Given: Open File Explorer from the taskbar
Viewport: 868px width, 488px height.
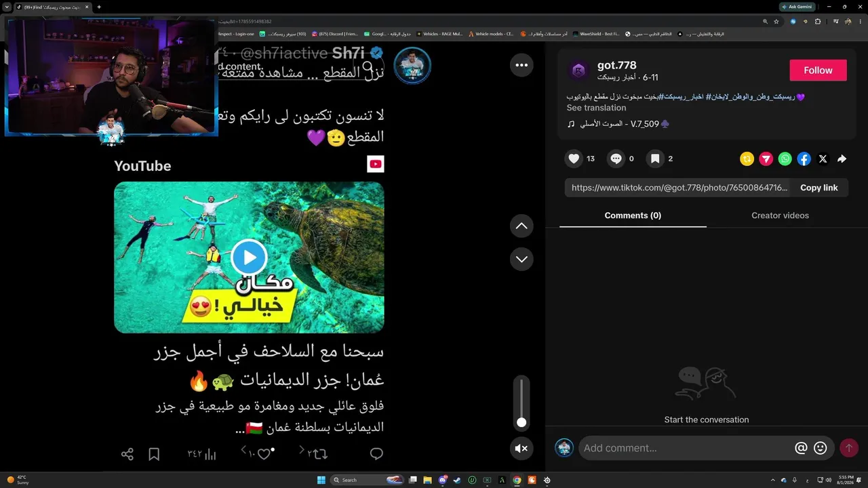Looking at the screenshot, I should 428,480.
